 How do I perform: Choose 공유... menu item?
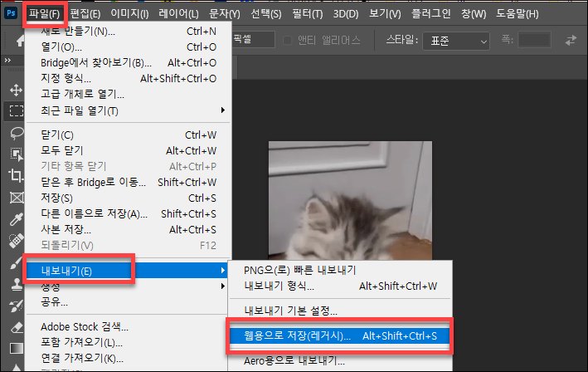click(129, 301)
